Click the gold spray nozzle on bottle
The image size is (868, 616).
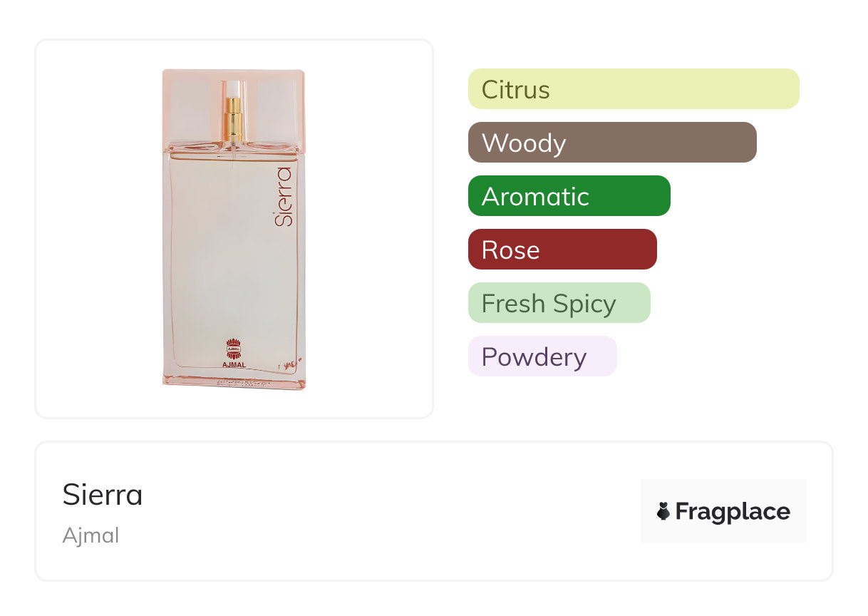pos(233,118)
